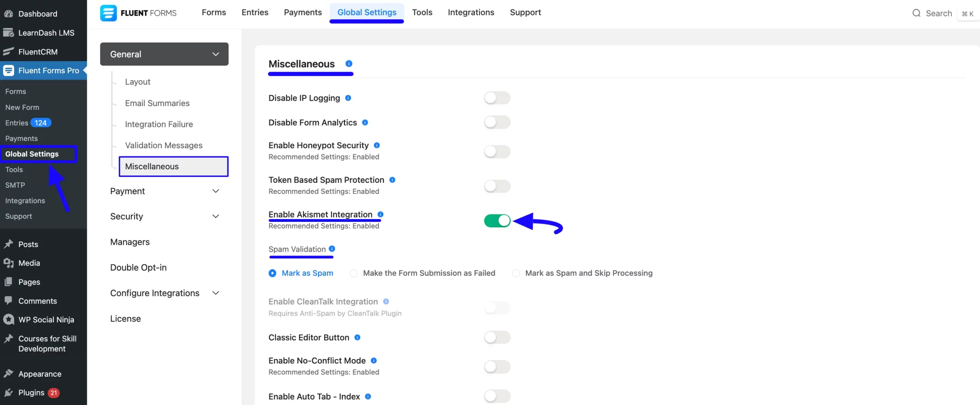Screen dimensions: 980x405
Task: Click info icon next to Spam Validation
Action: pos(332,249)
